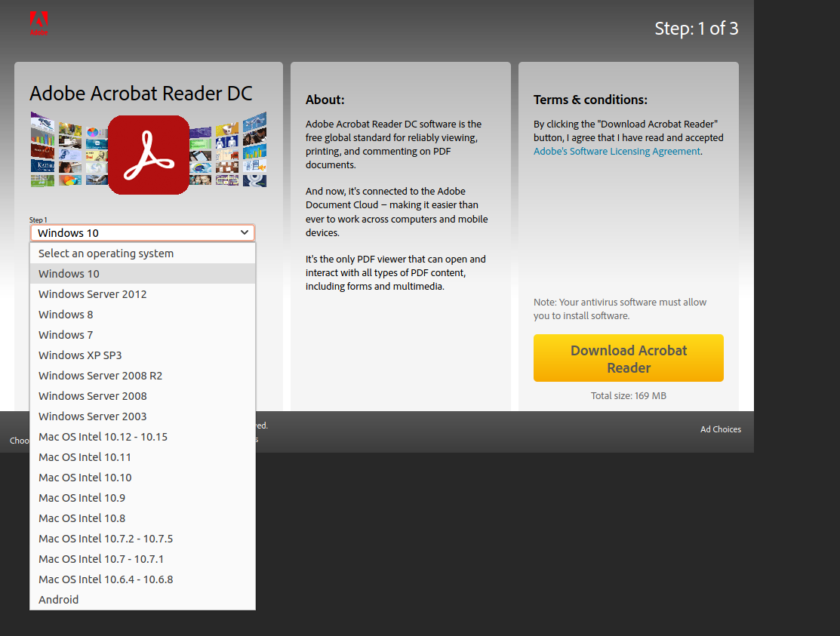Select Mac OS Intel 10.7.2 - 10.7.5

point(143,538)
